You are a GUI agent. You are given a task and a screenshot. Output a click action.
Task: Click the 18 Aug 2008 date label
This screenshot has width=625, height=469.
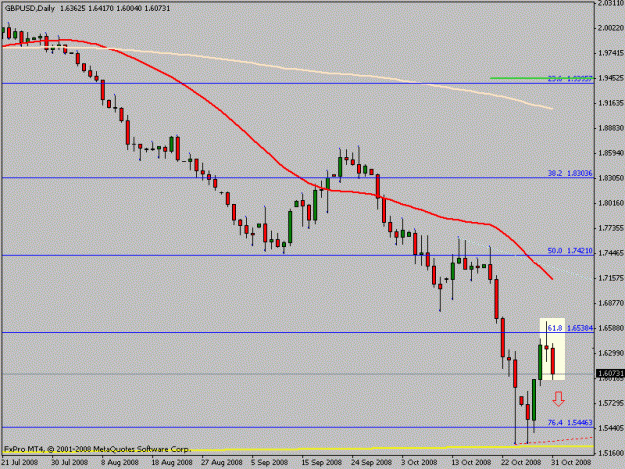tap(170, 462)
